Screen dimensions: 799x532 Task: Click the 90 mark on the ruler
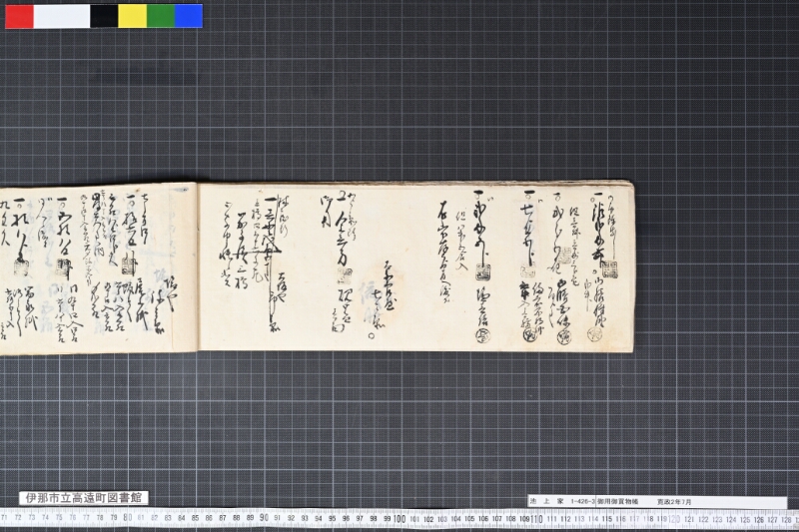264,518
